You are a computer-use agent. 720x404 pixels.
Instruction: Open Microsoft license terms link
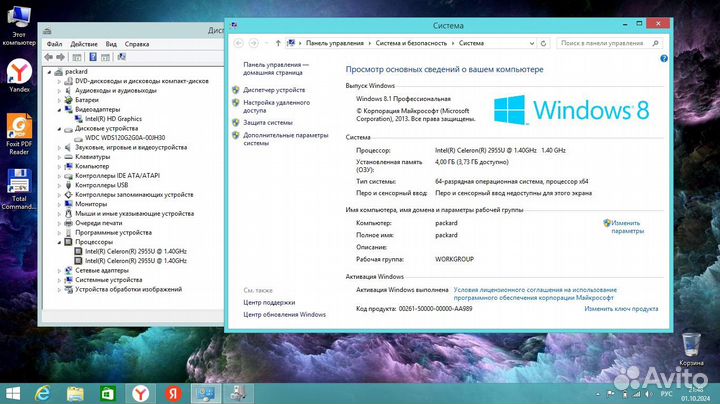tap(535, 294)
